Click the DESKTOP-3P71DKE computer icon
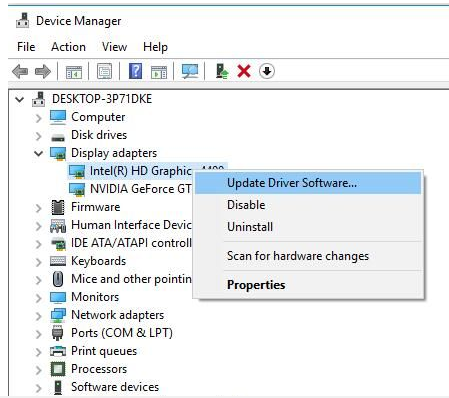 pyautogui.click(x=39, y=99)
